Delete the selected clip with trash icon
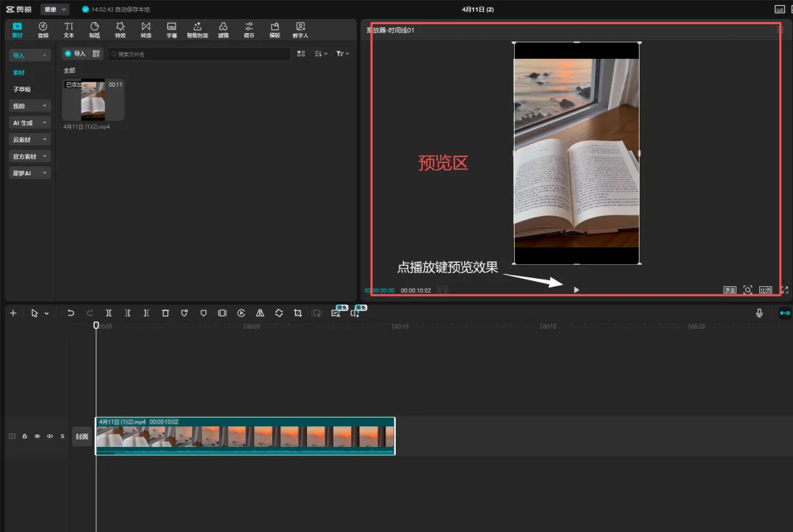Screen dimensions: 793x532 pyautogui.click(x=165, y=313)
